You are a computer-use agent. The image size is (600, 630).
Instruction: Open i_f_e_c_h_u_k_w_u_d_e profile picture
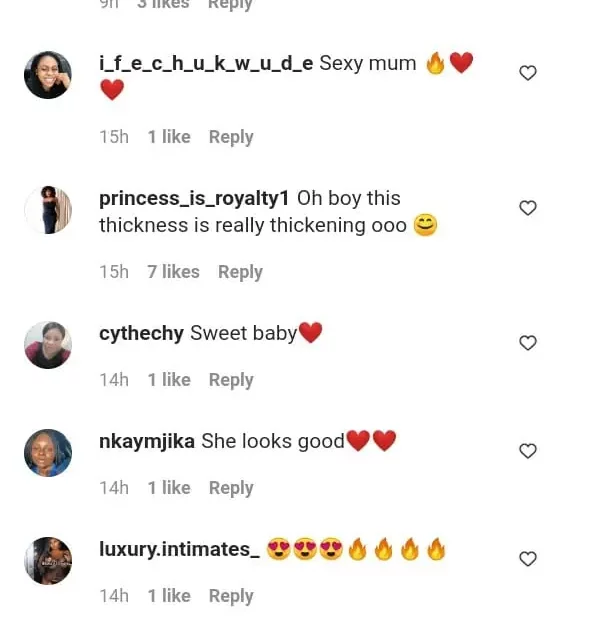point(48,75)
